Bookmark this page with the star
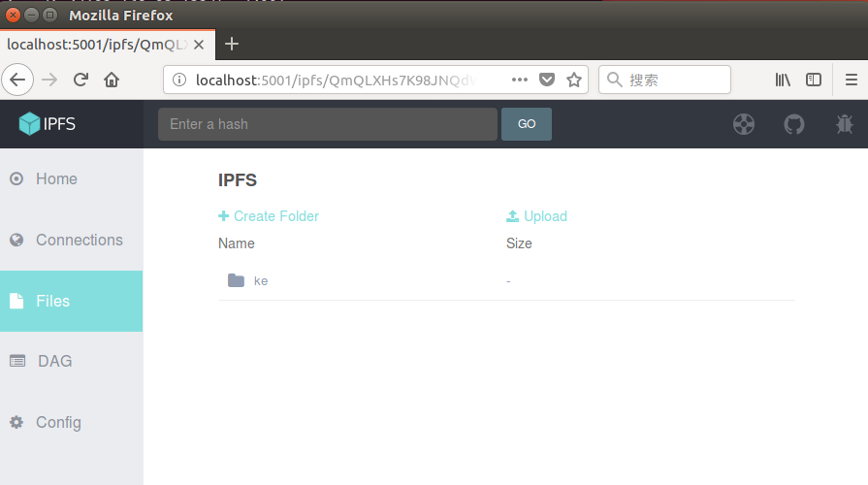Image resolution: width=868 pixels, height=485 pixels. [574, 80]
